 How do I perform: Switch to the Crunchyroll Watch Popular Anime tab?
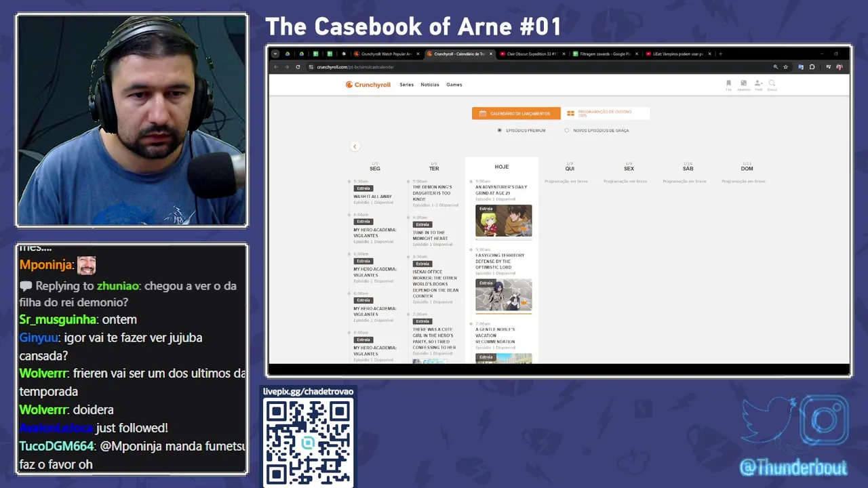click(385, 54)
